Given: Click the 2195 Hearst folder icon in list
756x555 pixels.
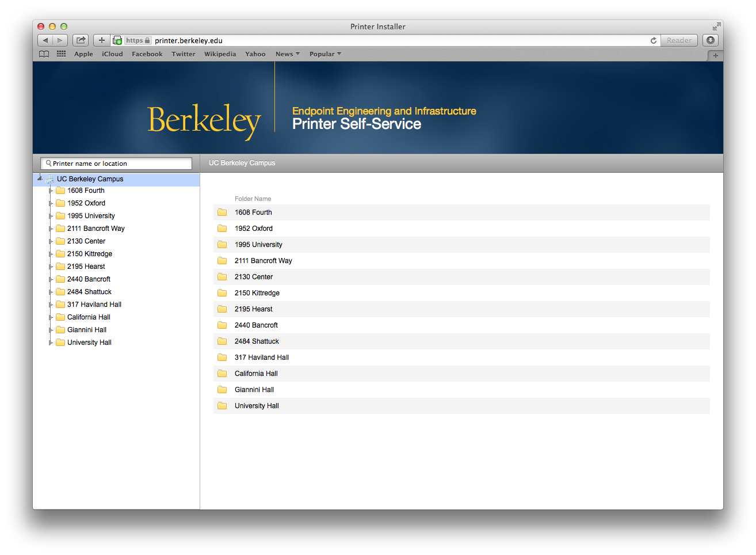Looking at the screenshot, I should [x=222, y=309].
